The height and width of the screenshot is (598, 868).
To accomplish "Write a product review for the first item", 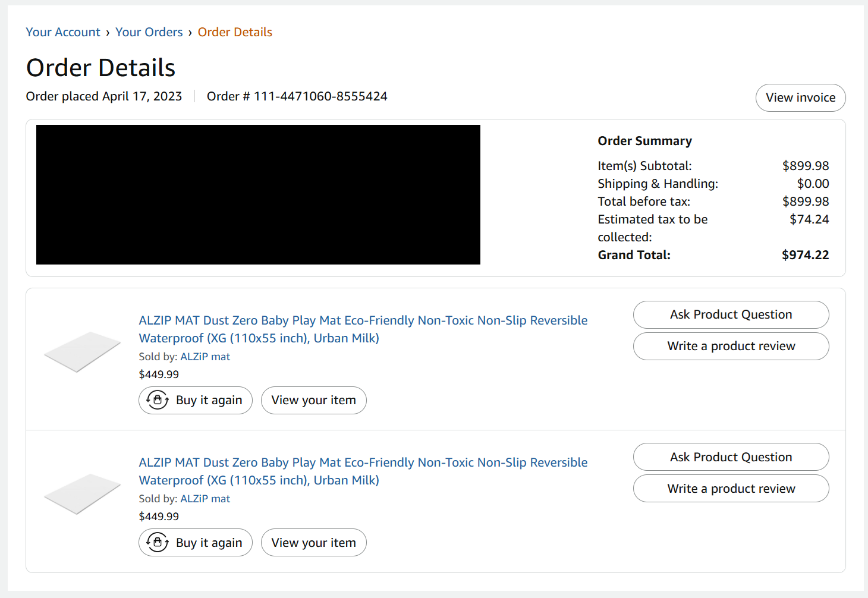I will tap(731, 346).
